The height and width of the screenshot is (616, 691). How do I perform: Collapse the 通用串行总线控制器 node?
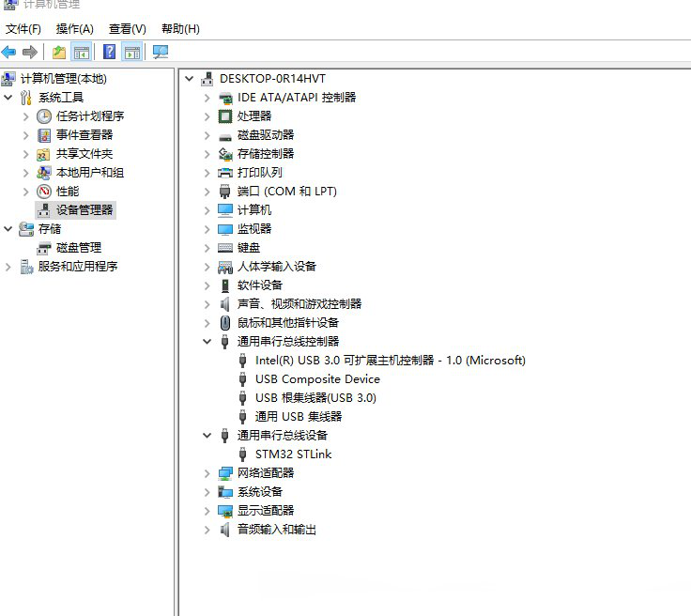pos(207,342)
